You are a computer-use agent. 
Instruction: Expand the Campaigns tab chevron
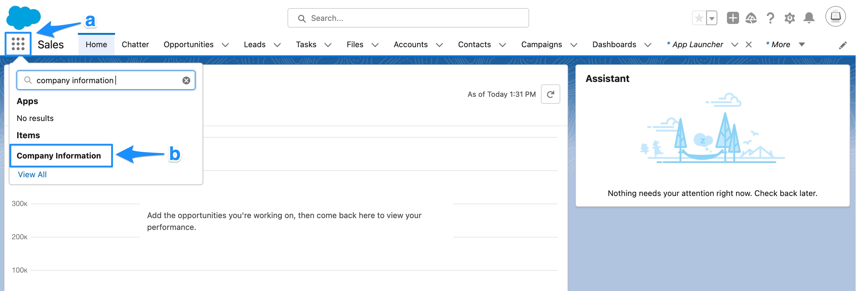pyautogui.click(x=574, y=45)
